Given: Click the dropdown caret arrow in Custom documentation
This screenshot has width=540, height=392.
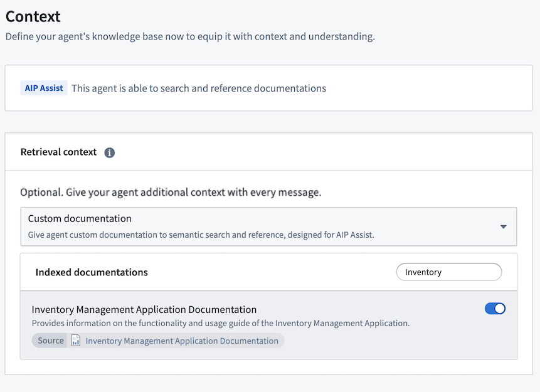Looking at the screenshot, I should point(503,226).
